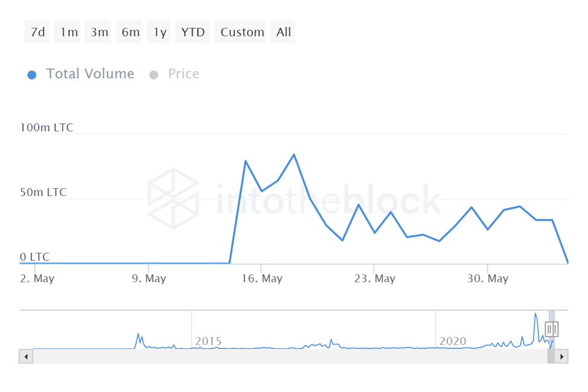Screen dimensions: 588x392
Task: Toggle the Total Volume series legend
Action: click(x=81, y=74)
